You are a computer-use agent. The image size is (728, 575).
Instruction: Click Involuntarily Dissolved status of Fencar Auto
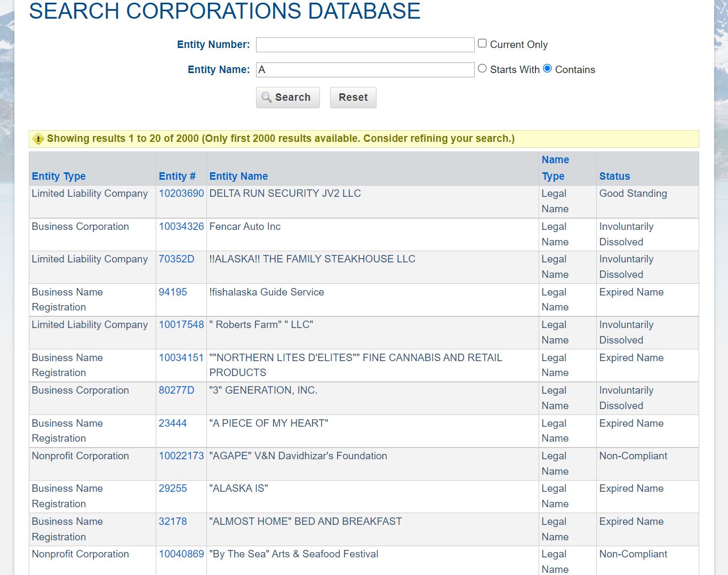pos(626,234)
